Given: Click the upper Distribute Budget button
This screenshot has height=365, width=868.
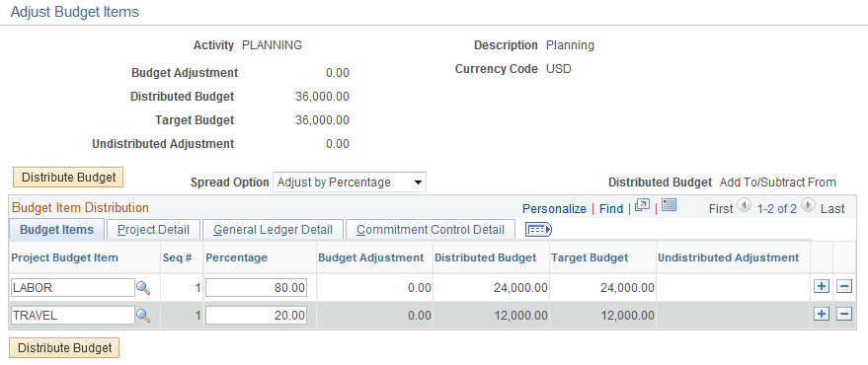Looking at the screenshot, I should 69,178.
